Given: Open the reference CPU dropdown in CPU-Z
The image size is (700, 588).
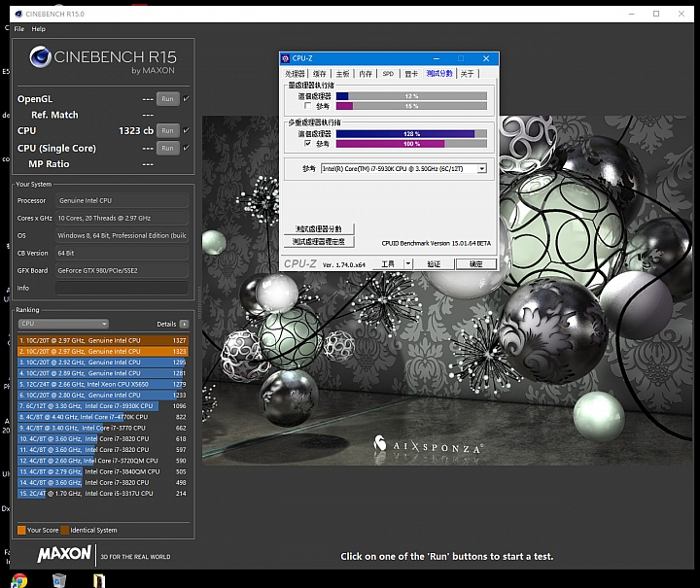Looking at the screenshot, I should (x=481, y=169).
